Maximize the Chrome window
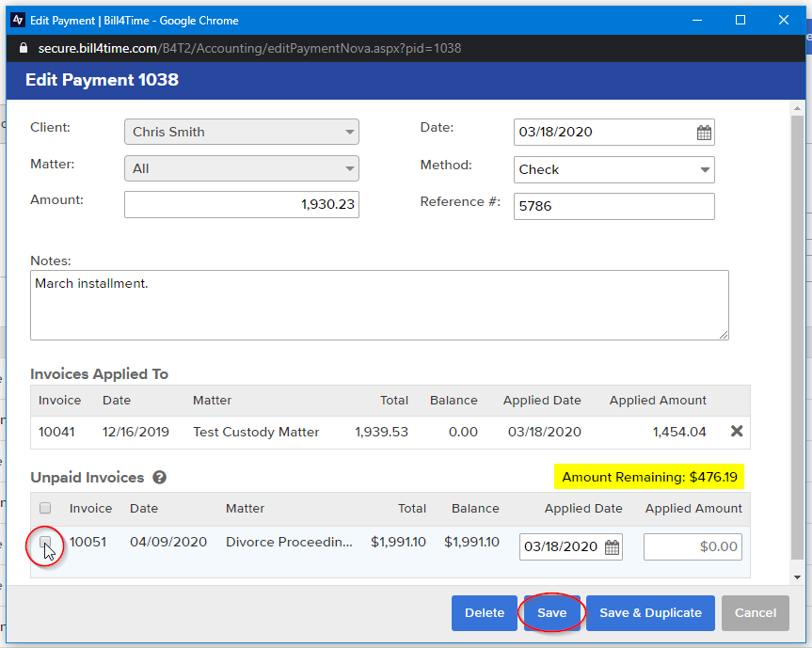 coord(740,20)
